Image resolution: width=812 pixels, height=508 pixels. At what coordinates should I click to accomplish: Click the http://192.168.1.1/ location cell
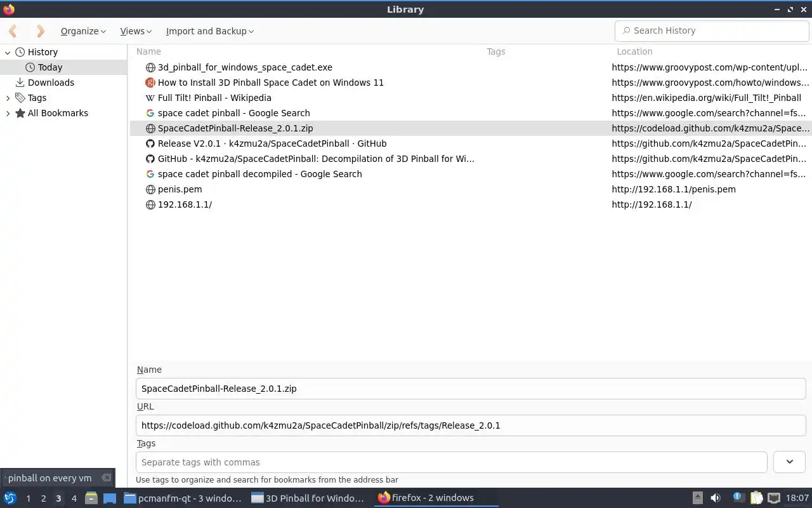click(652, 204)
